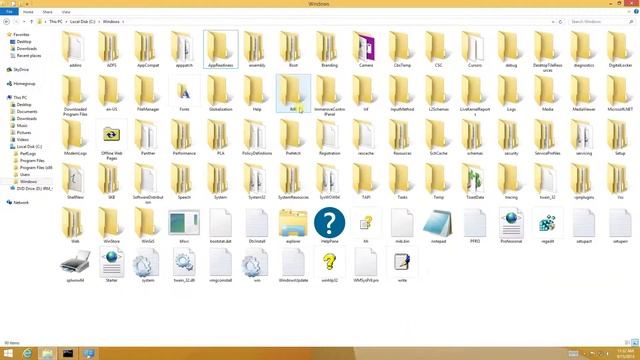
Task: Click This PC breadcrumb in address bar
Action: click(56, 22)
